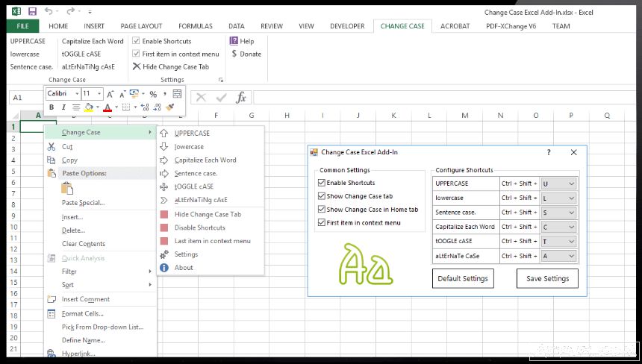
Task: Click the Insert Function fx icon
Action: (x=241, y=97)
